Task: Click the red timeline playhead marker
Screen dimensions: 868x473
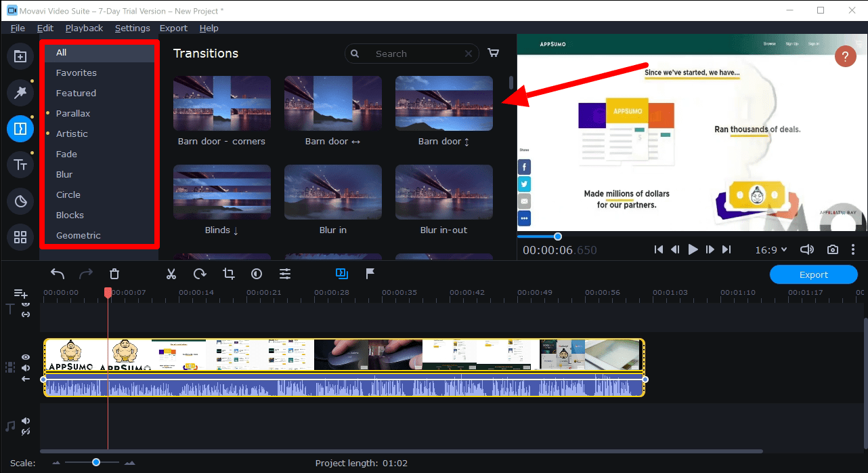Action: point(108,292)
